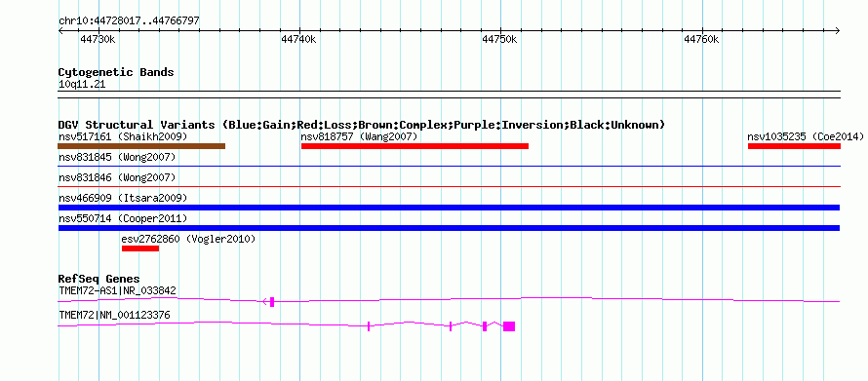Open the nsv550714 (Cooper2011) label
This screenshot has height=381, width=868.
(123, 218)
